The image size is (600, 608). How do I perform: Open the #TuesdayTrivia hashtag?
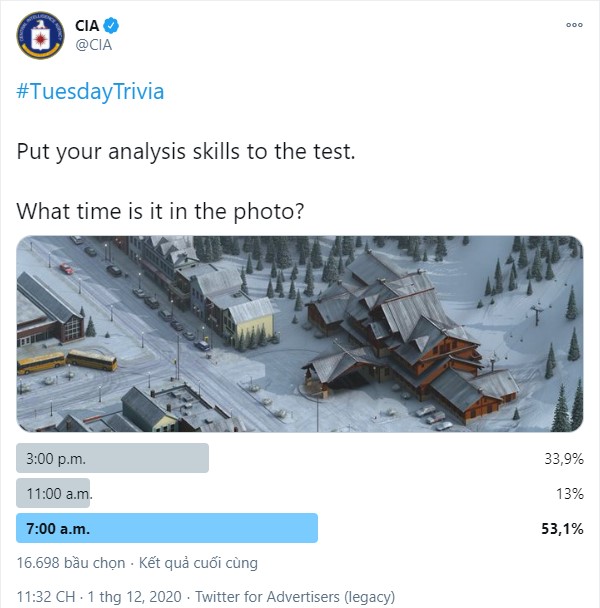(90, 92)
